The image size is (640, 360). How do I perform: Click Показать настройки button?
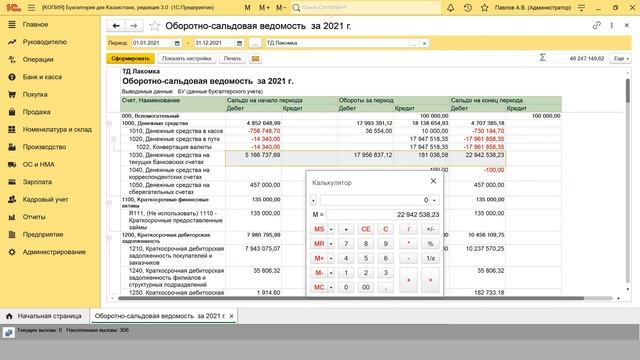tap(187, 58)
